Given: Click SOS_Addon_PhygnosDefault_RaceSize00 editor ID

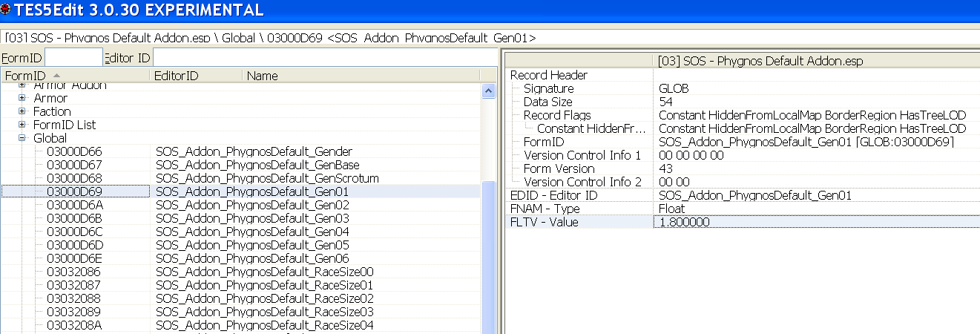Looking at the screenshot, I should [x=265, y=272].
